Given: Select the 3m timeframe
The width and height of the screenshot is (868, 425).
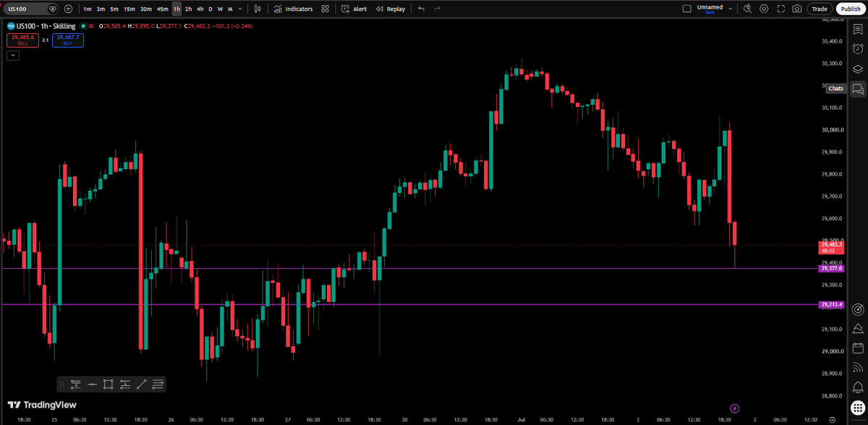Looking at the screenshot, I should 101,9.
